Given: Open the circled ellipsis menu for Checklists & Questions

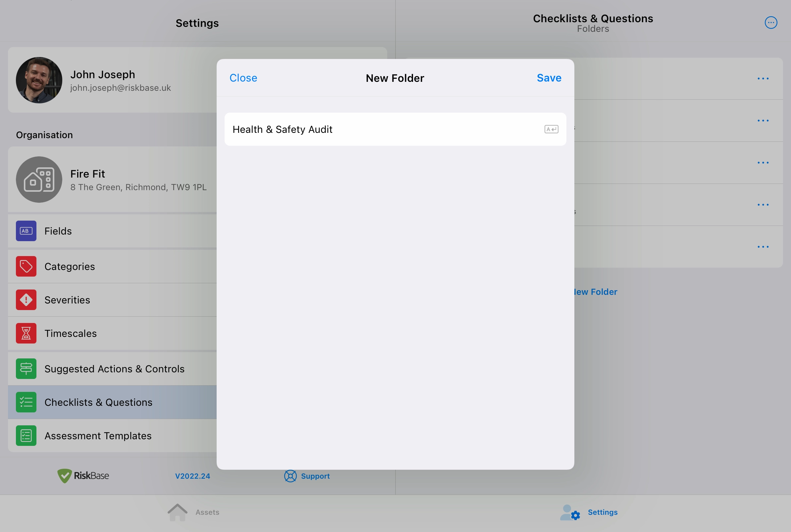Looking at the screenshot, I should click(771, 23).
